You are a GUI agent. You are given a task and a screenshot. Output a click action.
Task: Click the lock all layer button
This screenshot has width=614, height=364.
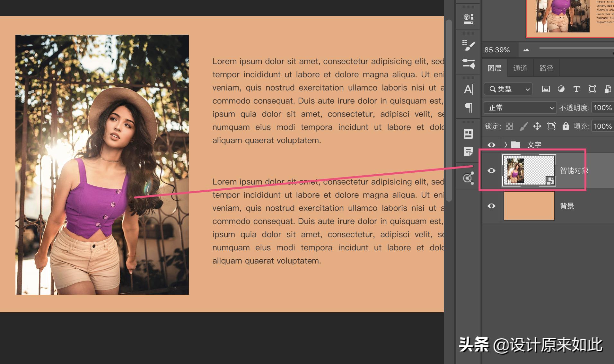(x=566, y=126)
